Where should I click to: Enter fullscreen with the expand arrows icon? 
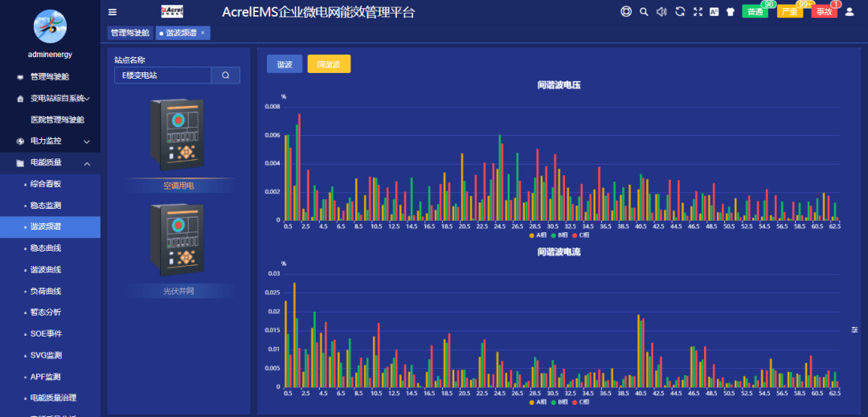[698, 11]
